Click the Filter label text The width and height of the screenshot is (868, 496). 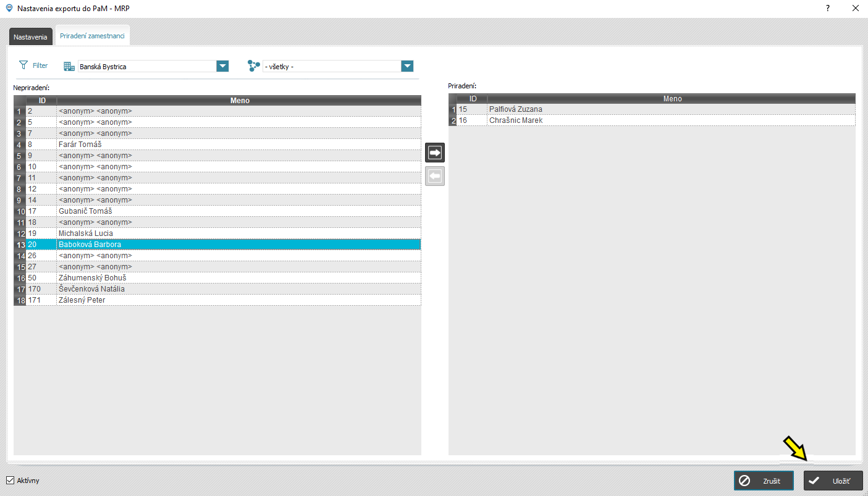tap(40, 65)
